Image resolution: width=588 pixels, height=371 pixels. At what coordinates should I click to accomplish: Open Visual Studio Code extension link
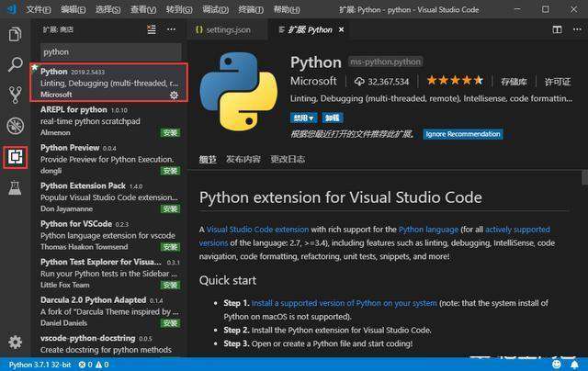[x=257, y=230]
